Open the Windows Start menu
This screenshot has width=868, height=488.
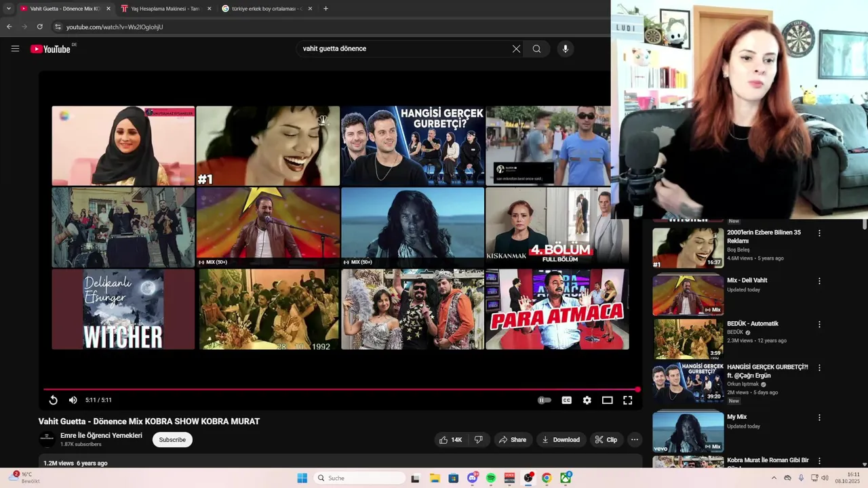(302, 478)
